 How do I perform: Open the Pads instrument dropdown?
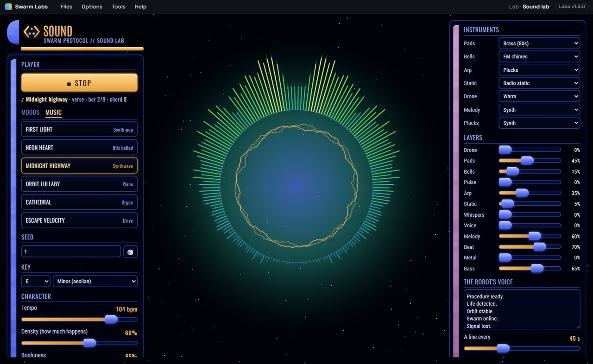pos(539,44)
